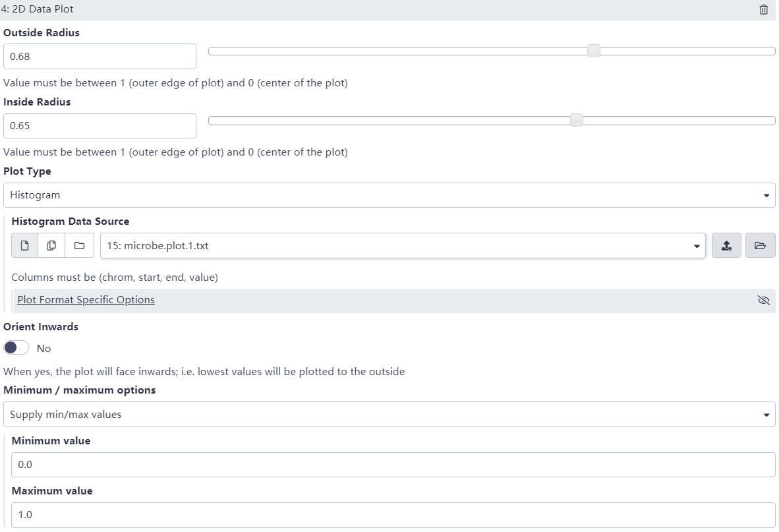Screen dimensions: 779x532
Task: Select single dataset icon for histogram source
Action: 25,246
